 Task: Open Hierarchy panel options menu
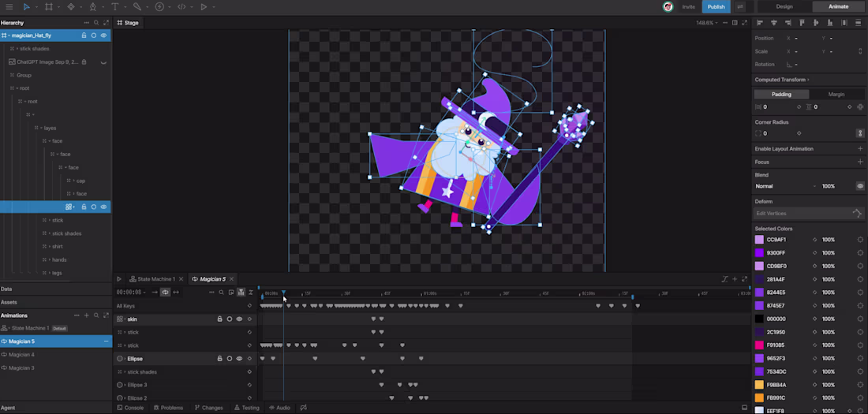point(86,23)
